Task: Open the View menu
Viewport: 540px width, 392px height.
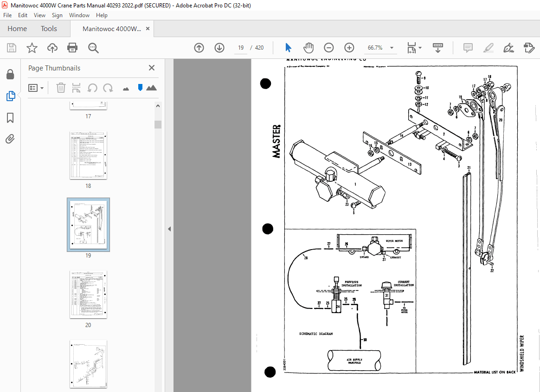Action: pyautogui.click(x=39, y=15)
